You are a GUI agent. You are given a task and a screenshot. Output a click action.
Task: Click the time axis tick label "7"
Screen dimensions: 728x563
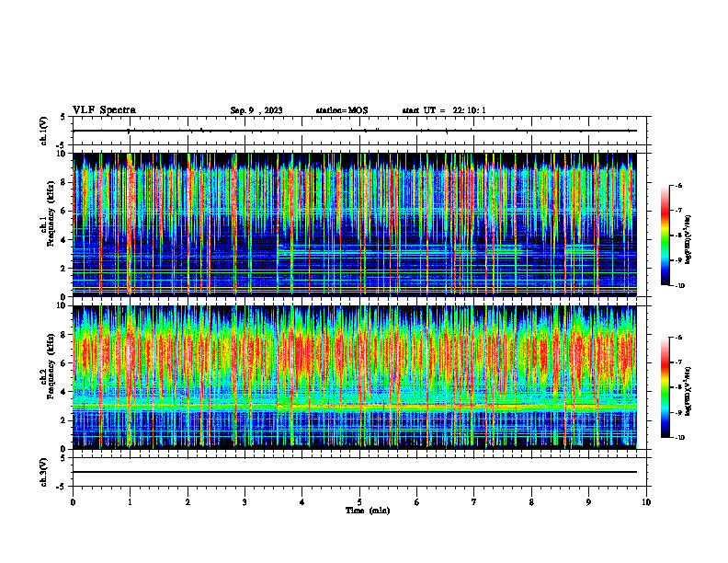(x=474, y=502)
